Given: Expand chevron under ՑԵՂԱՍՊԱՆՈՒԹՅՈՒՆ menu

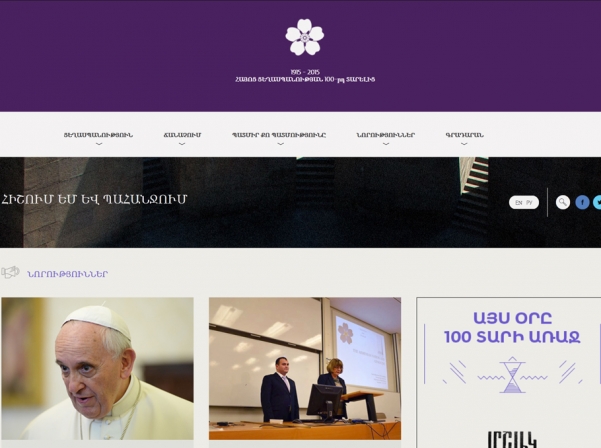Looking at the screenshot, I should (99, 144).
